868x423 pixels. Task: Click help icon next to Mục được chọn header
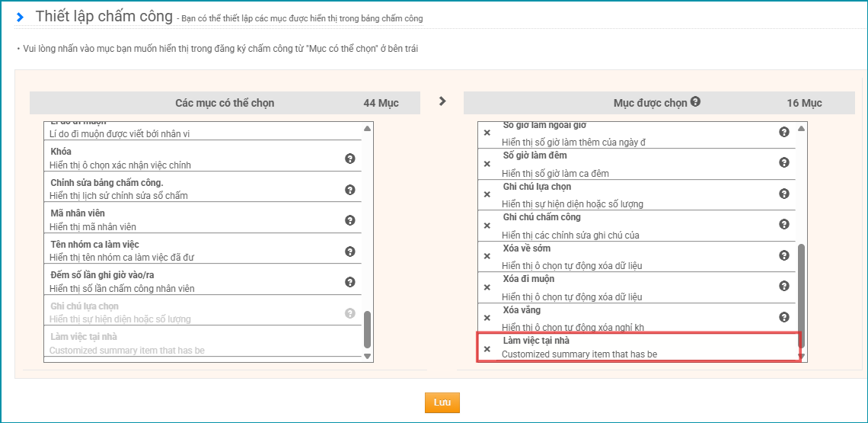[x=695, y=102]
